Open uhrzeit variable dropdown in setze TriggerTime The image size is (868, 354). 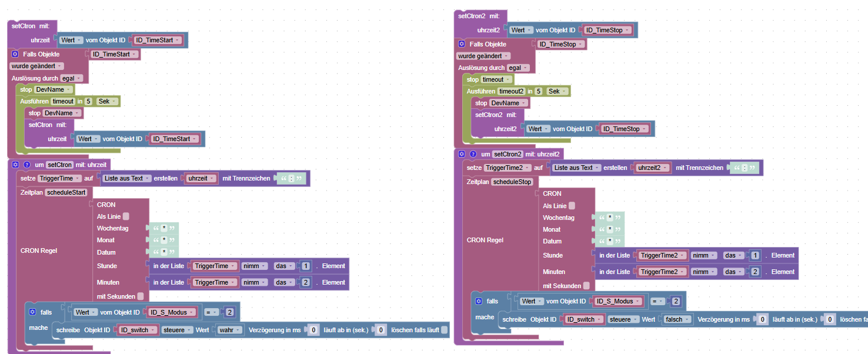tap(202, 178)
